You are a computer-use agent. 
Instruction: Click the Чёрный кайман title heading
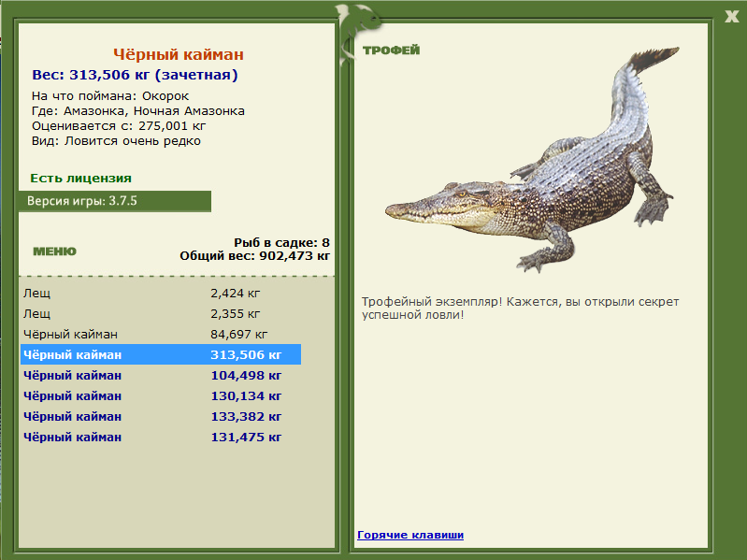pyautogui.click(x=179, y=54)
